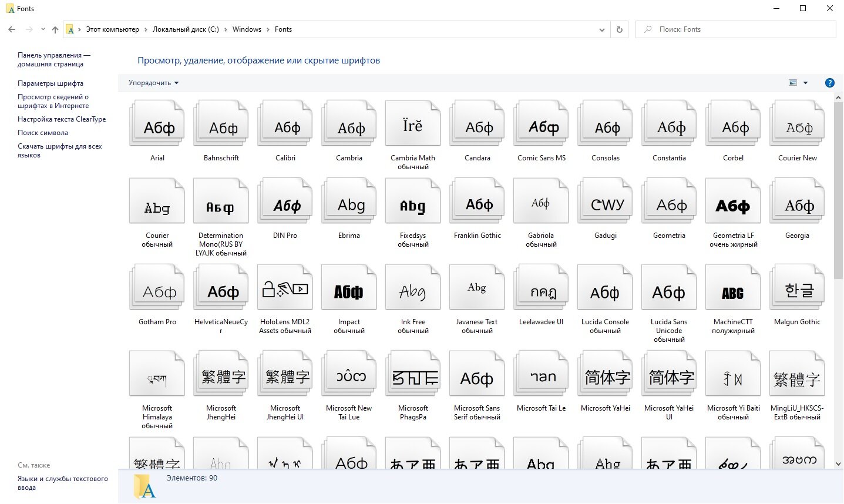The image size is (844, 504).
Task: Select the Courier New font icon
Action: pos(797,123)
